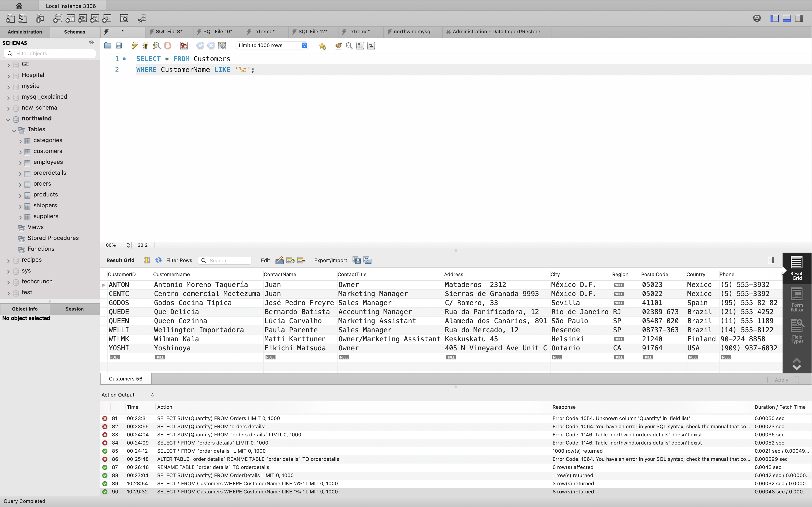
Task: Toggle auto-commit mode icon
Action: click(222, 45)
